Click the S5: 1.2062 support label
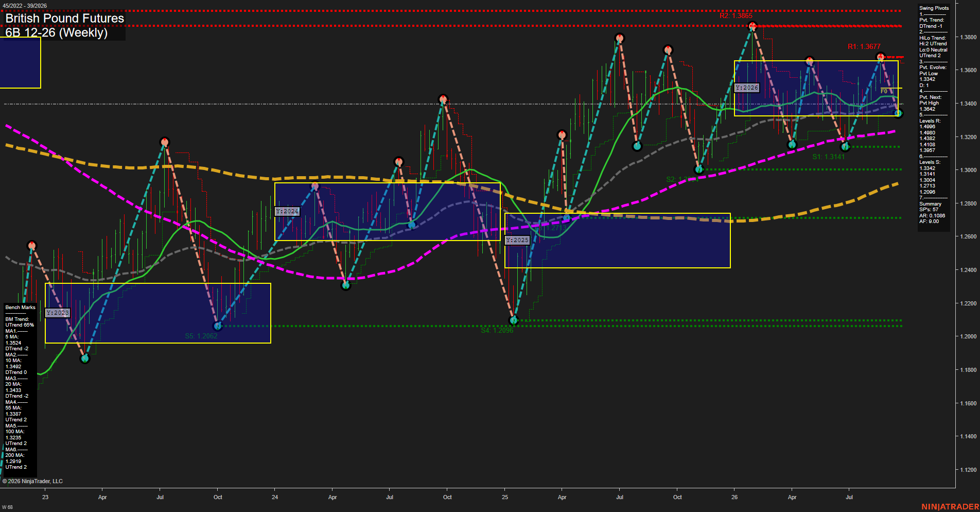The width and height of the screenshot is (980, 512). 201,336
